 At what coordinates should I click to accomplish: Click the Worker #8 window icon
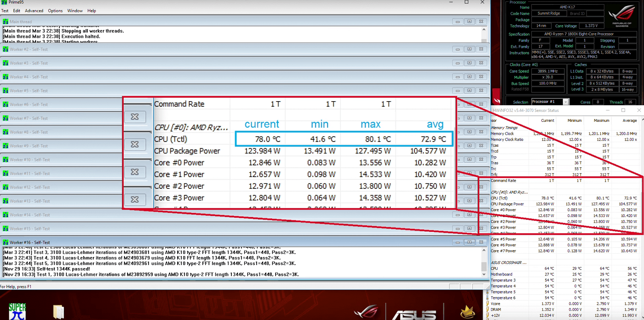tap(6, 132)
